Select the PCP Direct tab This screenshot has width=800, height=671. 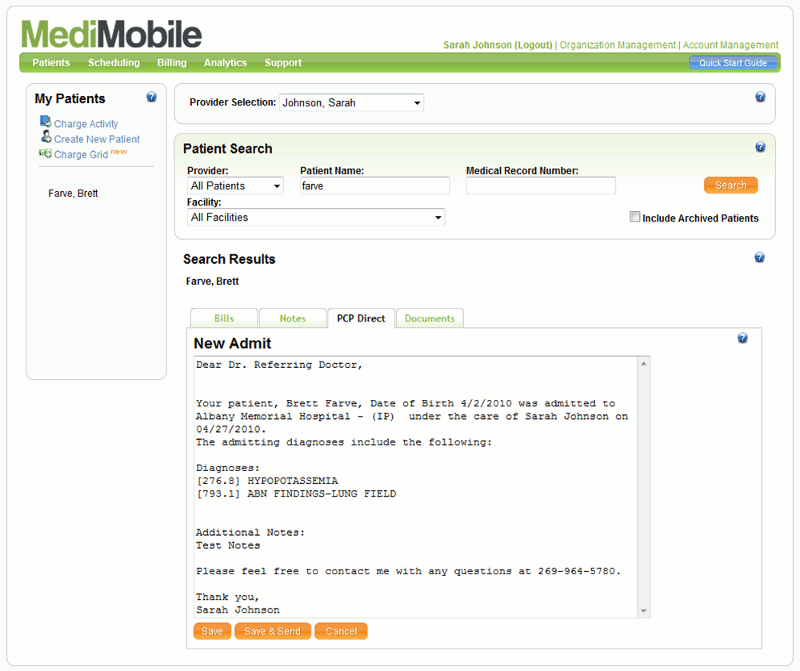[361, 318]
